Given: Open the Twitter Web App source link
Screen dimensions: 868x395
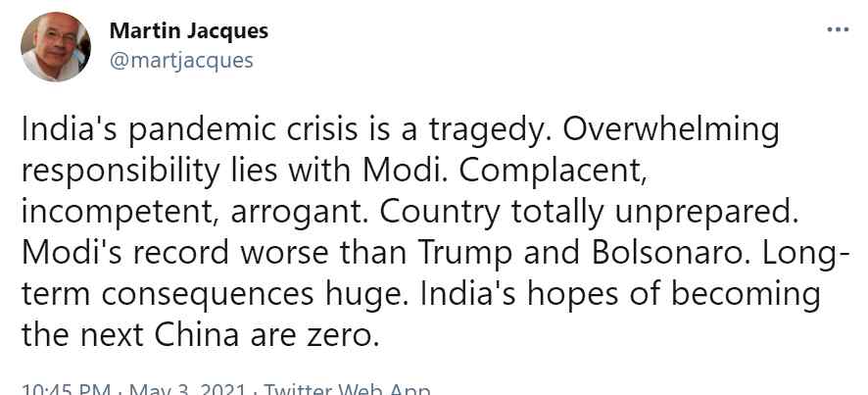Looking at the screenshot, I should click(346, 388).
